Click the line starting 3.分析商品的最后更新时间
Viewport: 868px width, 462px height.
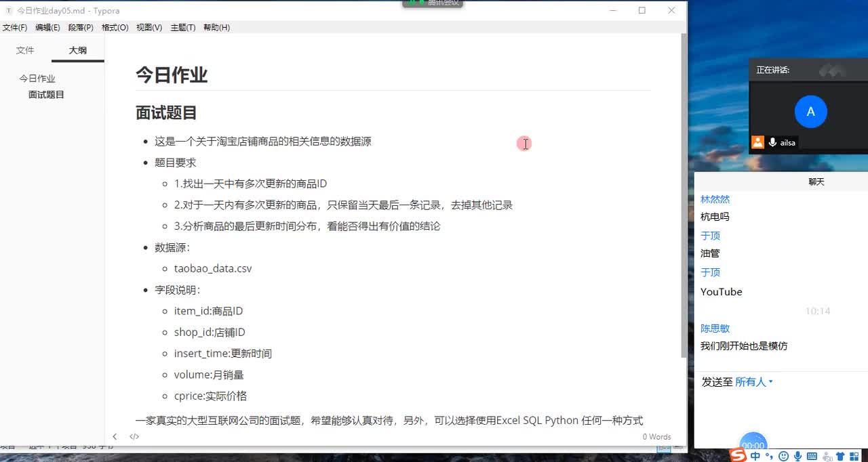click(x=307, y=226)
